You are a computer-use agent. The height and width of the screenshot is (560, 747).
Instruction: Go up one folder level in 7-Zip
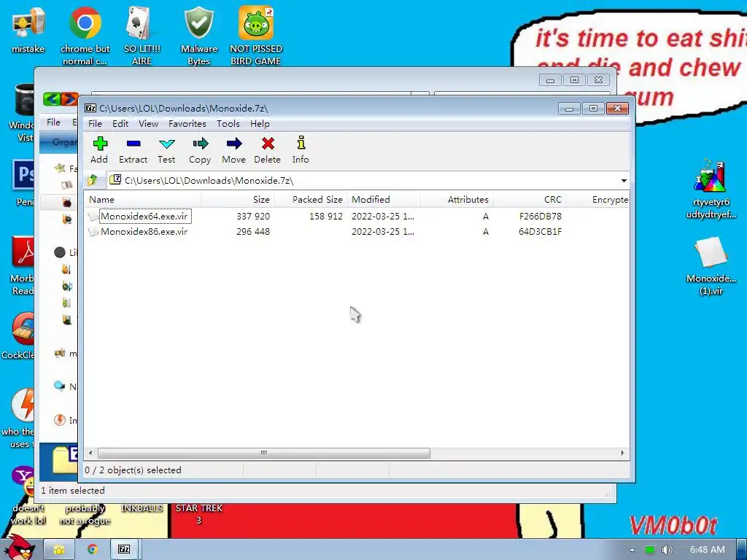(x=93, y=180)
